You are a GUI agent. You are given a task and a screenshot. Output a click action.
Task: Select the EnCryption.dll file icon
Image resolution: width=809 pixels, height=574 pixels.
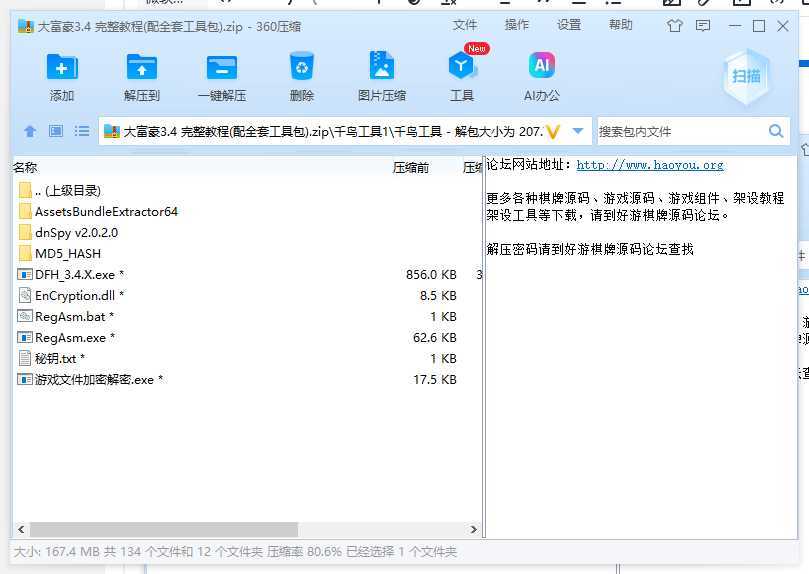25,296
